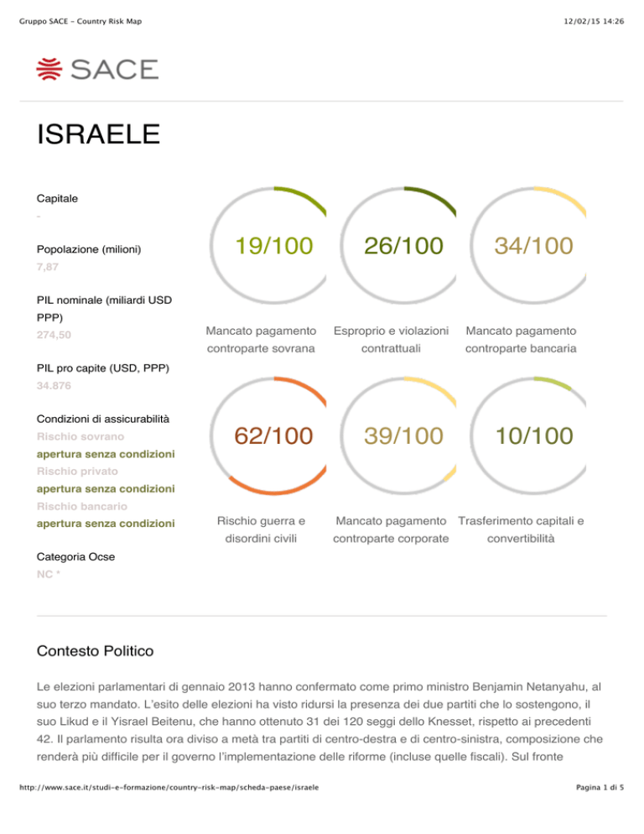Click Trasferimento capitali e convertibilità caption
This screenshot has height=834, width=644.
click(522, 529)
